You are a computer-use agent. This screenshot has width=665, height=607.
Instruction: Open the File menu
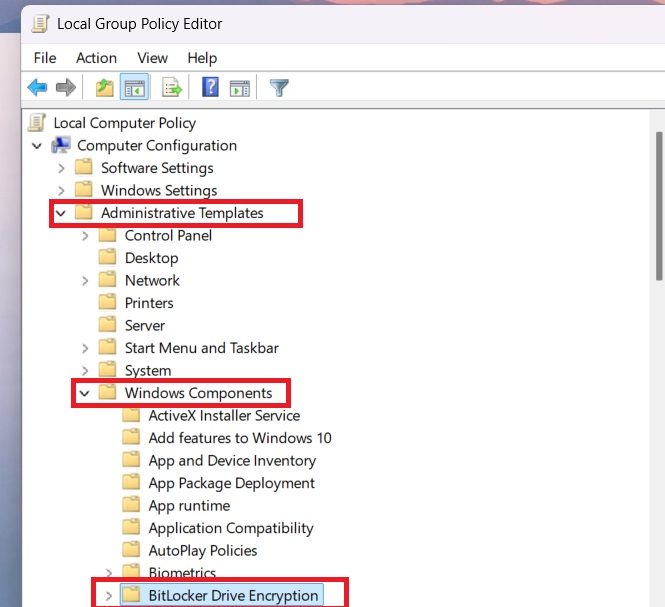45,58
